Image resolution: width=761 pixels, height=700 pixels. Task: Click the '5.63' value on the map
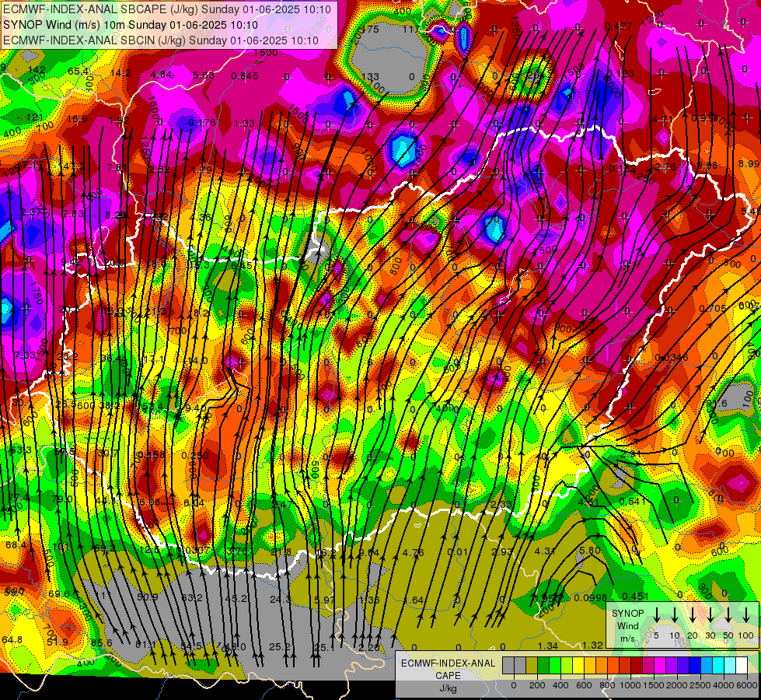pyautogui.click(x=204, y=75)
